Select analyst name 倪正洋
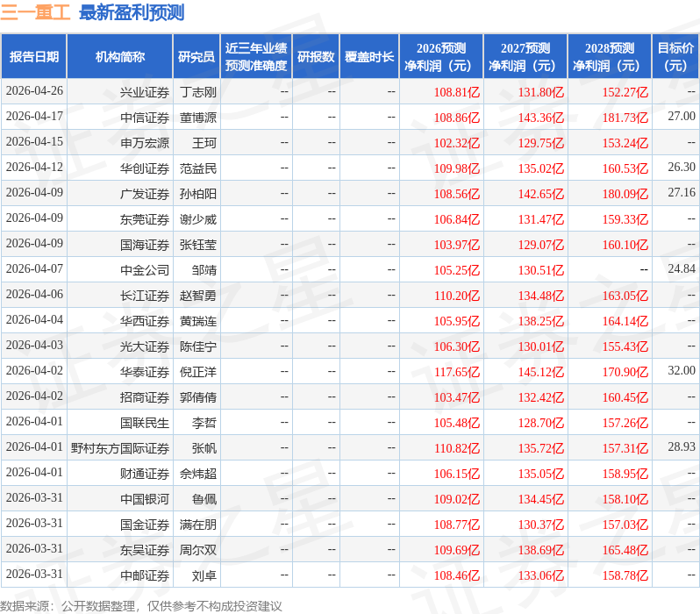The image size is (700, 614). 198,373
